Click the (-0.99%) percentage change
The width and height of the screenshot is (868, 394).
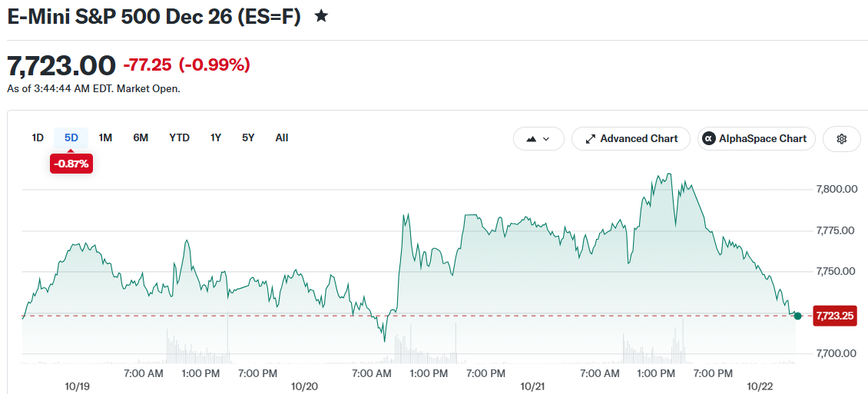[x=214, y=65]
